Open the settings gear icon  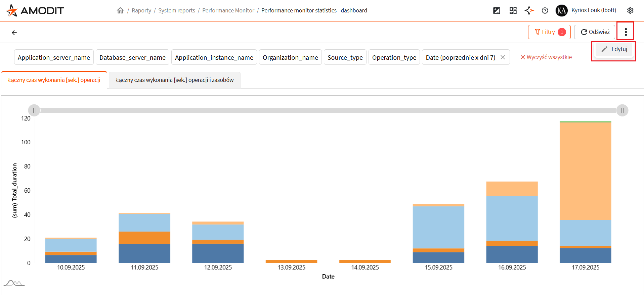click(x=630, y=10)
